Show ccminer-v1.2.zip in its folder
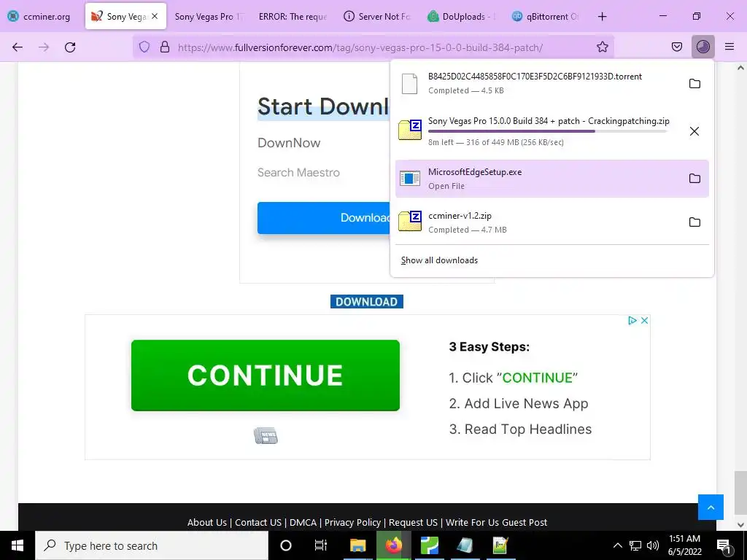The height and width of the screenshot is (560, 747). click(694, 222)
